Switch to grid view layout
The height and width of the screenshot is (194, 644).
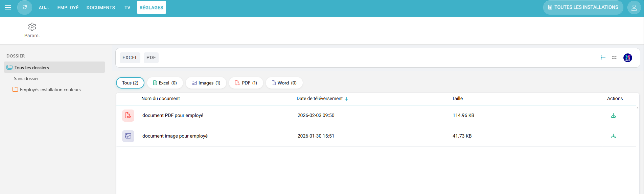pos(614,58)
